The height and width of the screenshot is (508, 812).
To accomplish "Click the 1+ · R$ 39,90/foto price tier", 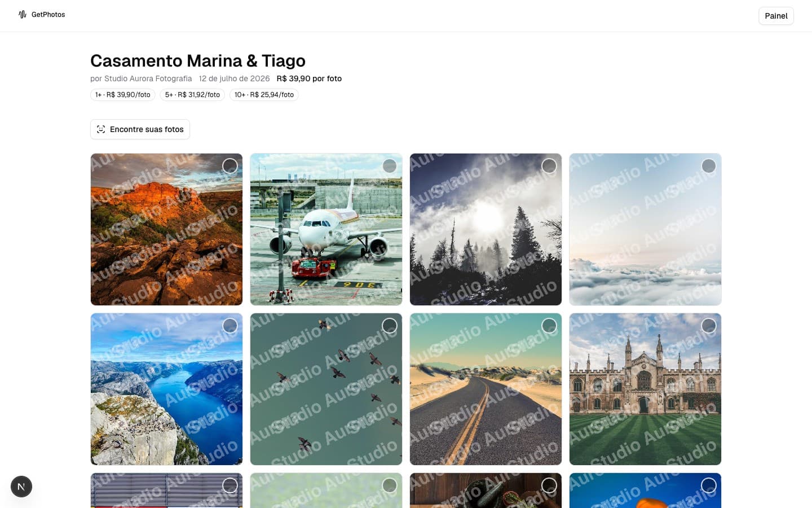I will (123, 95).
